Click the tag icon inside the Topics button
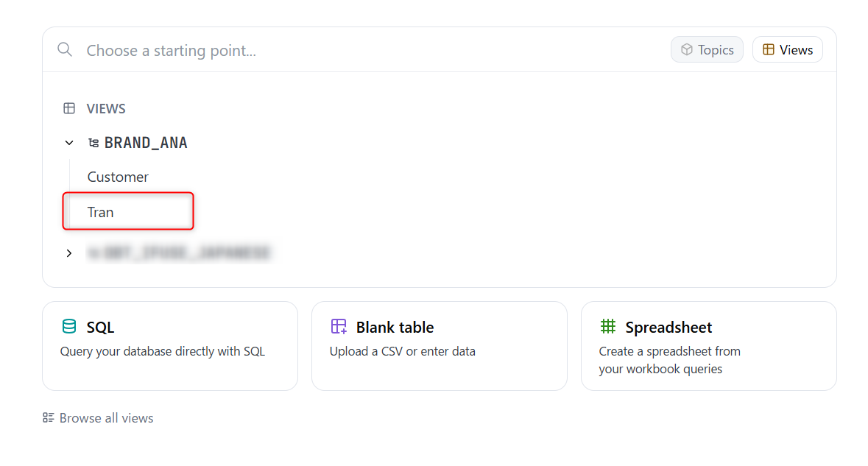868x466 pixels. (688, 49)
